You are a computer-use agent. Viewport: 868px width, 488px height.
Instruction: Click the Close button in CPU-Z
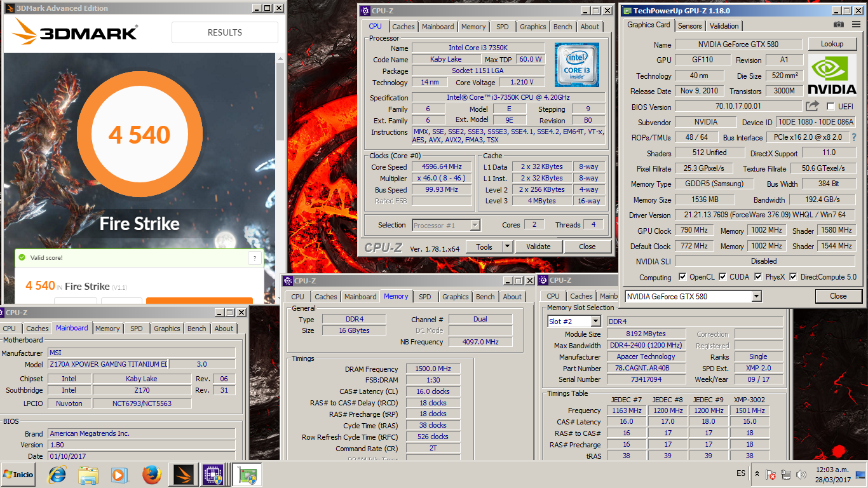tap(587, 247)
